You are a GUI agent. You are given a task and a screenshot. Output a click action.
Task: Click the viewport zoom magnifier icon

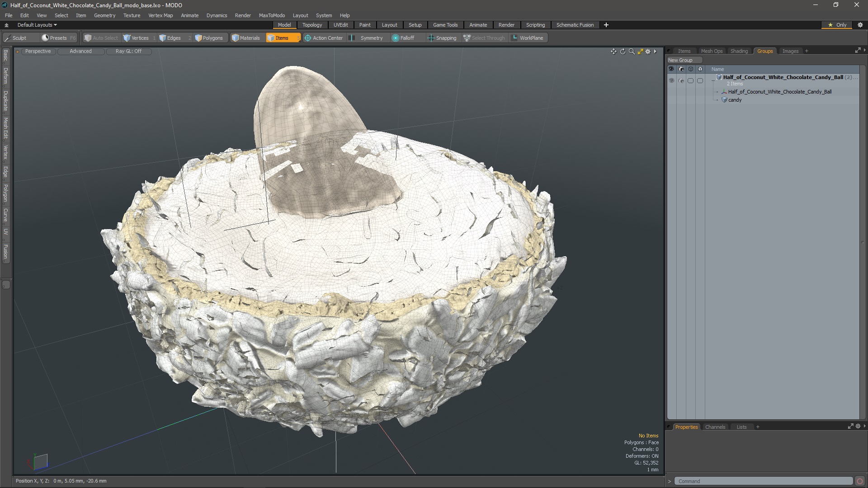632,52
